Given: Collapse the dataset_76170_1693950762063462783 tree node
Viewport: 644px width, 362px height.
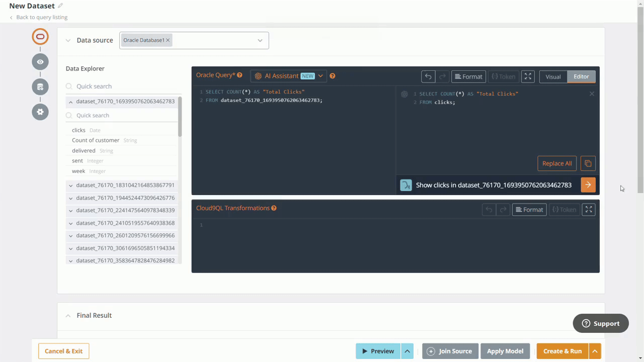Looking at the screenshot, I should coord(71,102).
